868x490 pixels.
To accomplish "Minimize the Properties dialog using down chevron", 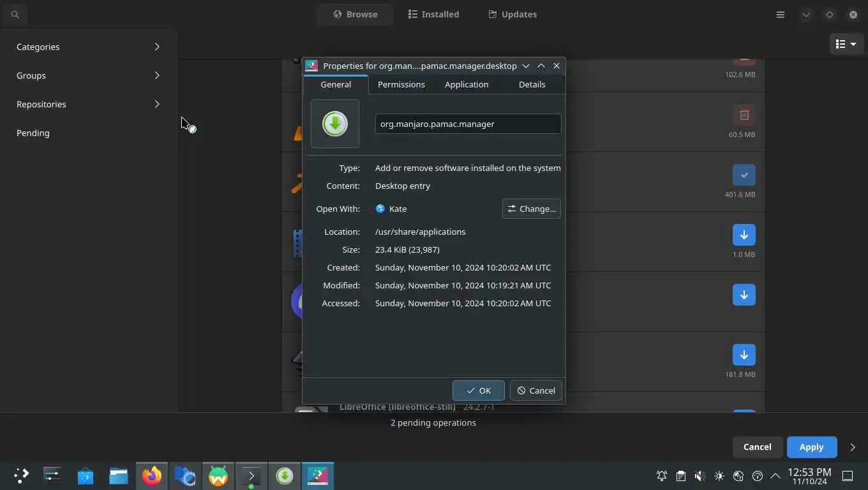I will click(525, 66).
